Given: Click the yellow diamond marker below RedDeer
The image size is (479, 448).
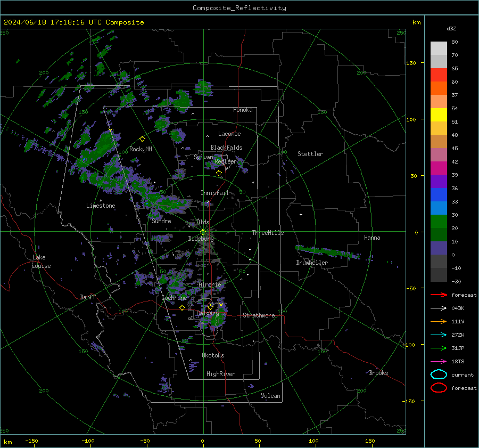Looking at the screenshot, I should click(x=219, y=173).
